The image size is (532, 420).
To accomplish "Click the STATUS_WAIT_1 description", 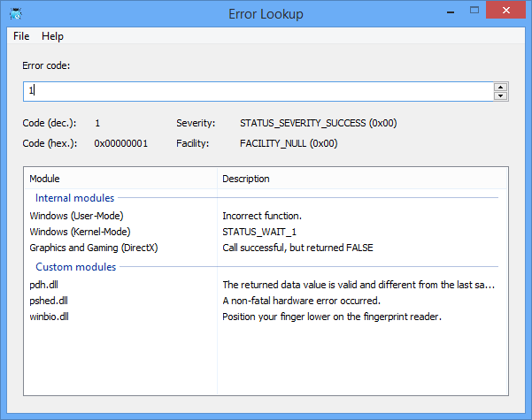I will coord(259,232).
